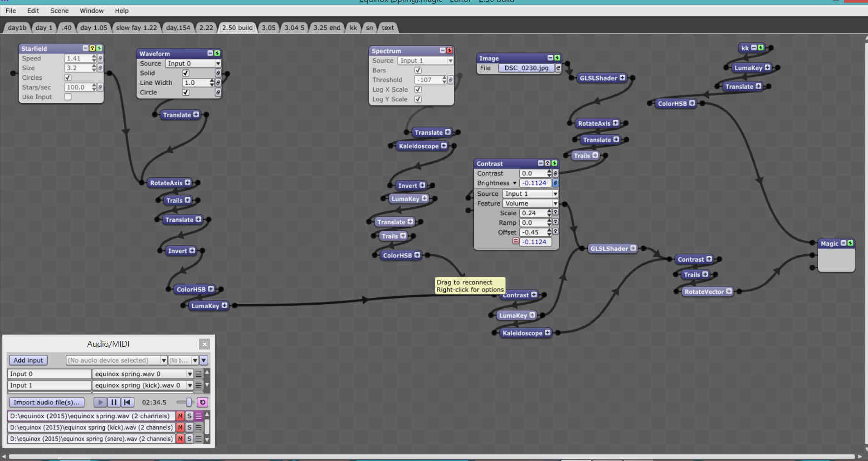Open the Brightness modifier type arrow

click(x=515, y=183)
